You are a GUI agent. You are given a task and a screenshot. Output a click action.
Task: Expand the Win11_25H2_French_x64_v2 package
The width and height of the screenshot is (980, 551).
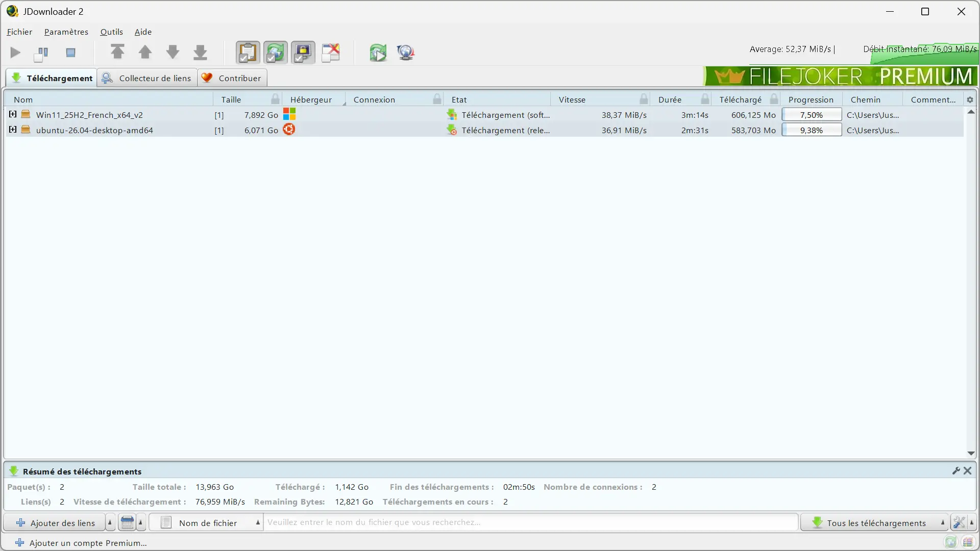13,114
